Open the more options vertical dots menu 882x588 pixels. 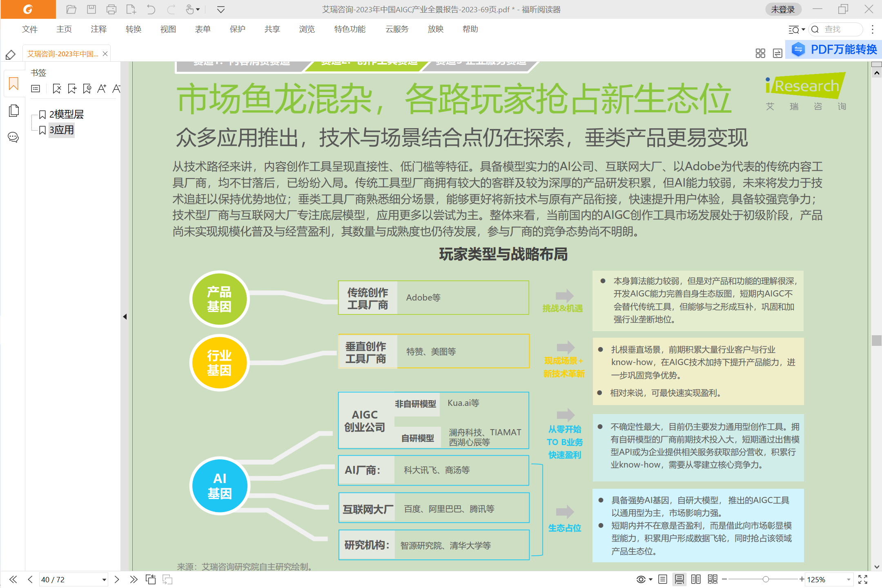pos(873,29)
